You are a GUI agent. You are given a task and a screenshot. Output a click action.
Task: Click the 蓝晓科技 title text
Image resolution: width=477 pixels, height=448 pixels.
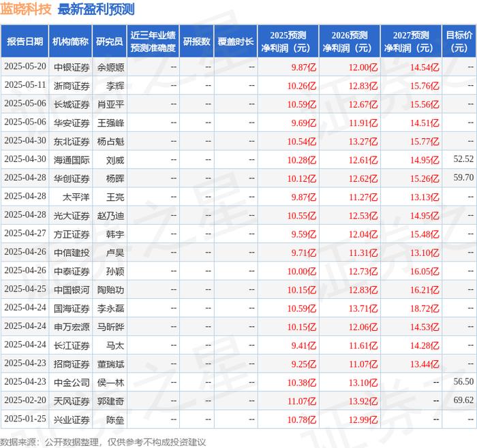pyautogui.click(x=26, y=9)
